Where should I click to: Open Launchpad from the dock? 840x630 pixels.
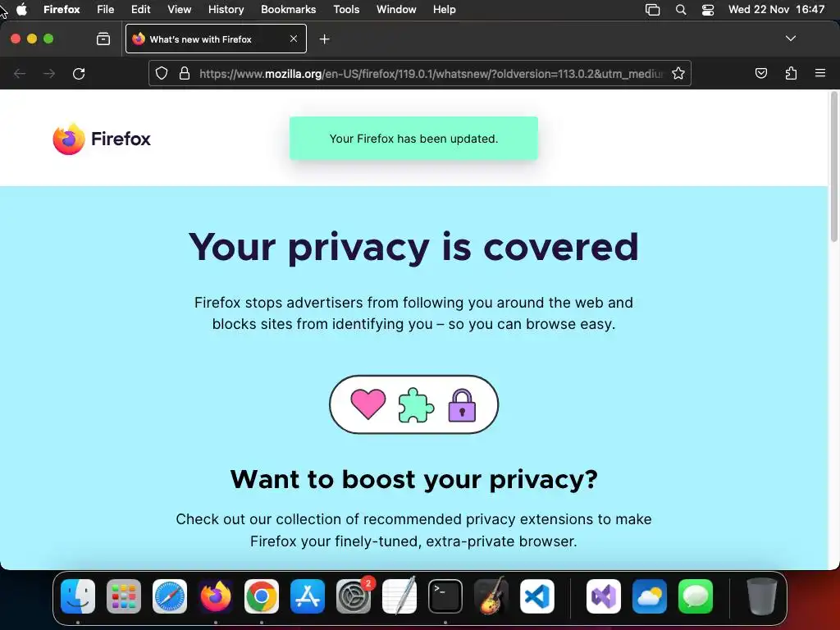(x=124, y=596)
